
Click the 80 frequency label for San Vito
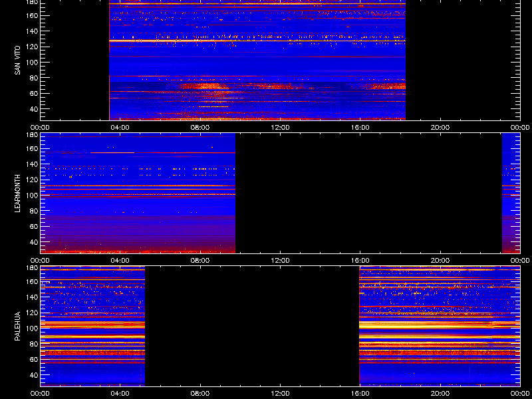[x=34, y=78]
